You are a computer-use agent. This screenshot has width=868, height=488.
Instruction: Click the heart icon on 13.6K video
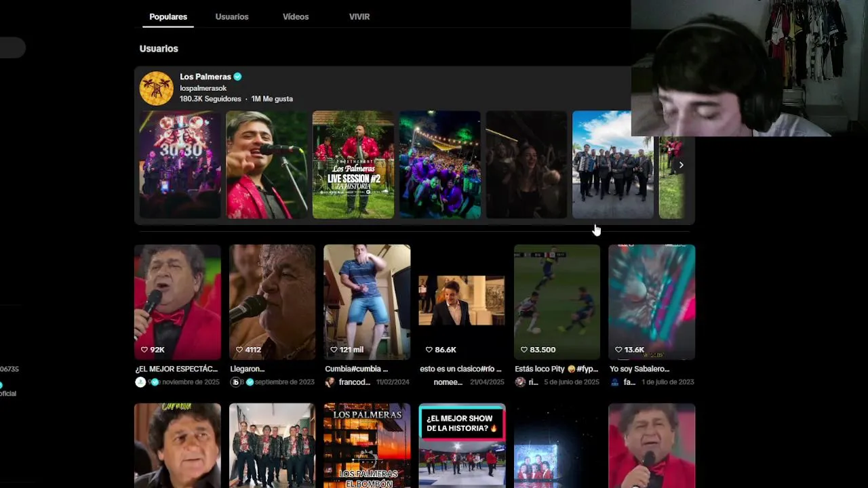pos(618,350)
